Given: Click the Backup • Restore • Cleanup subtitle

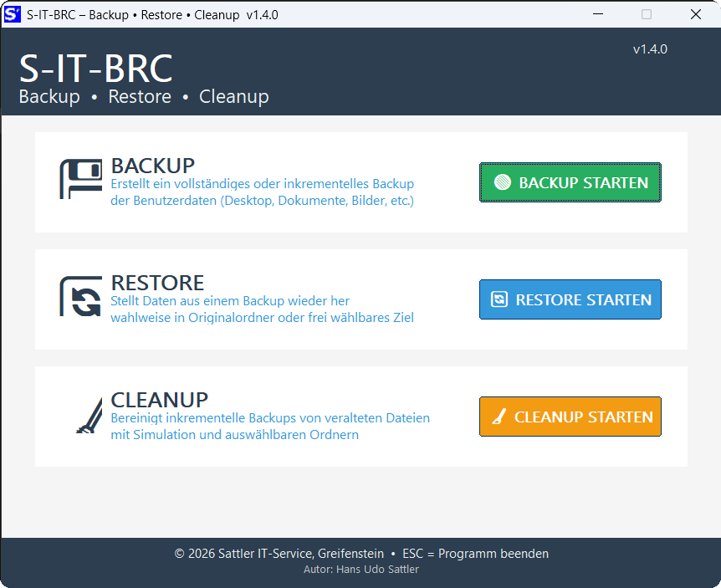Looking at the screenshot, I should pos(144,97).
